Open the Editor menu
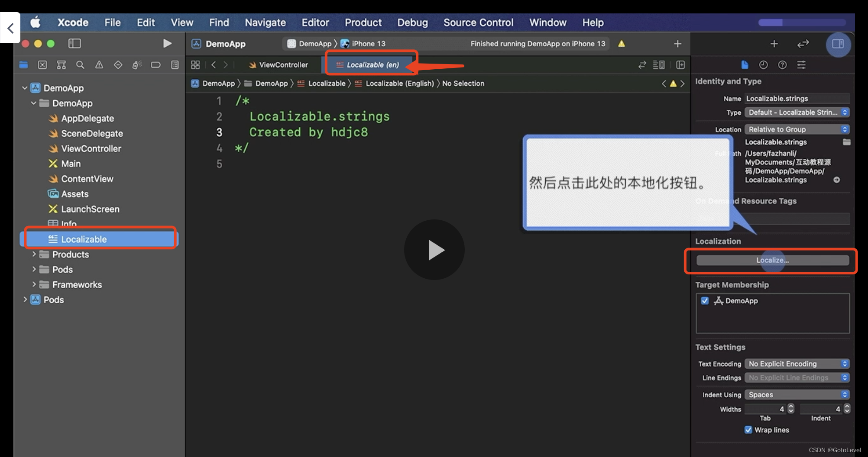Viewport: 868px width, 457px height. 315,23
